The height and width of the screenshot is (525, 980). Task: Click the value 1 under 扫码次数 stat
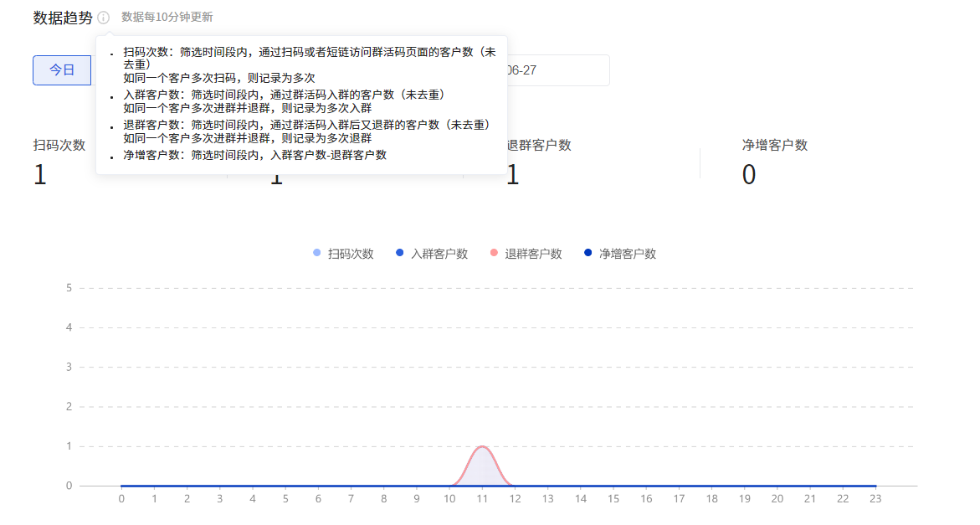click(40, 175)
